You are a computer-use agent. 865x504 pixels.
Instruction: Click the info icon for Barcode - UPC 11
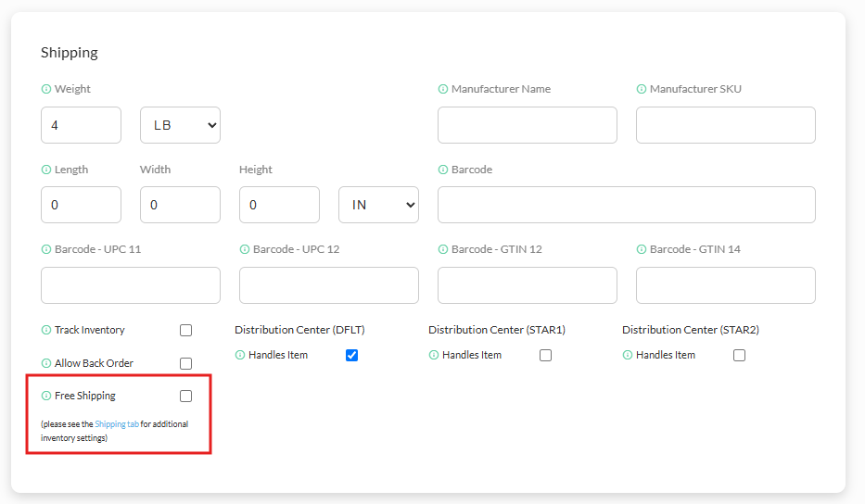[46, 250]
